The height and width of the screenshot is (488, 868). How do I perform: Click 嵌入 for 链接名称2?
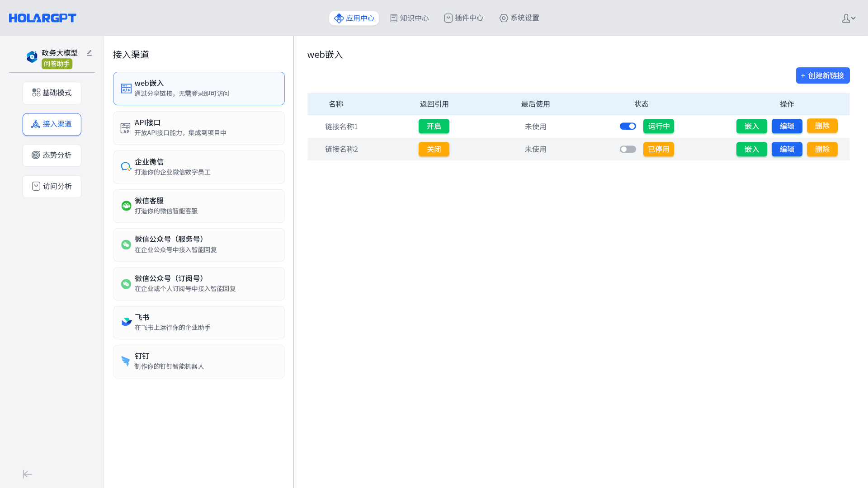coord(752,149)
